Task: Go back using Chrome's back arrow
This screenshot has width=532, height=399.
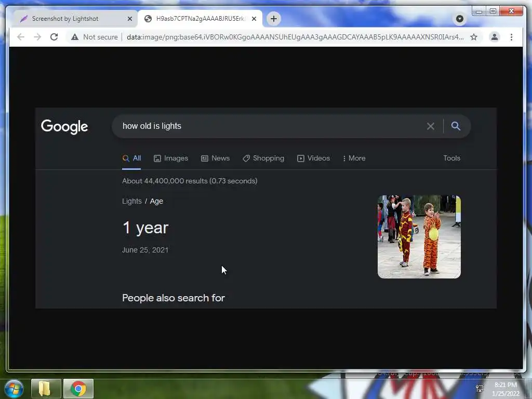Action: point(21,37)
